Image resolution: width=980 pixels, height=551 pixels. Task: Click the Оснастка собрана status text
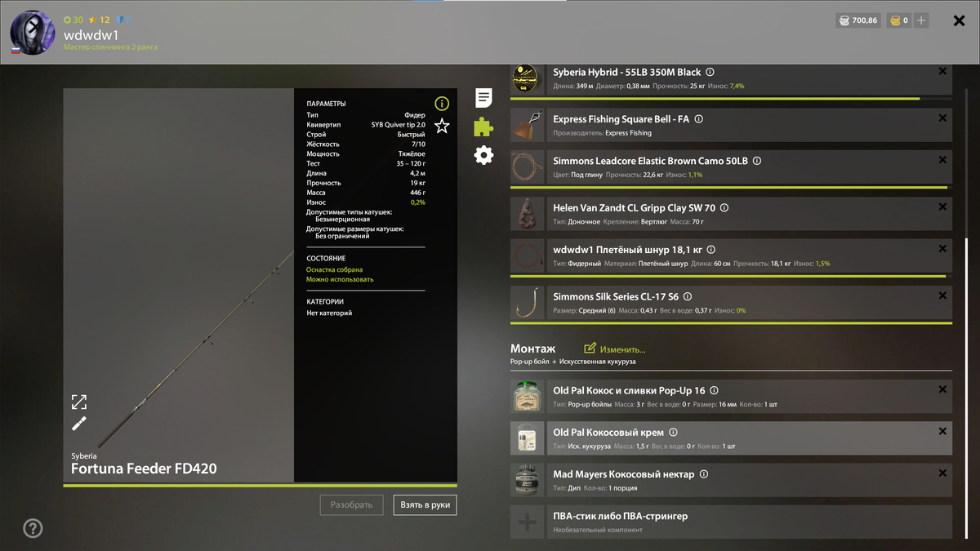[334, 269]
